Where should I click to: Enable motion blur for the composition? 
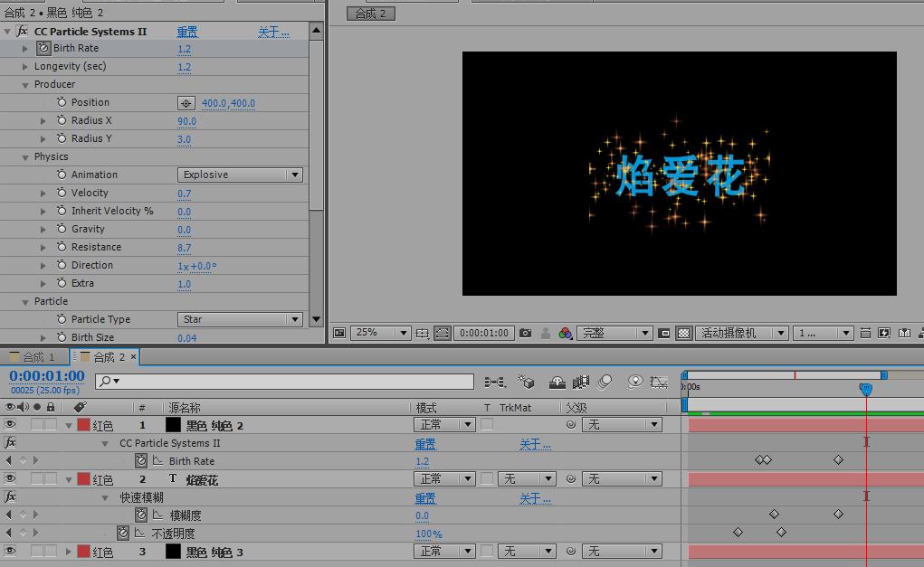[605, 382]
